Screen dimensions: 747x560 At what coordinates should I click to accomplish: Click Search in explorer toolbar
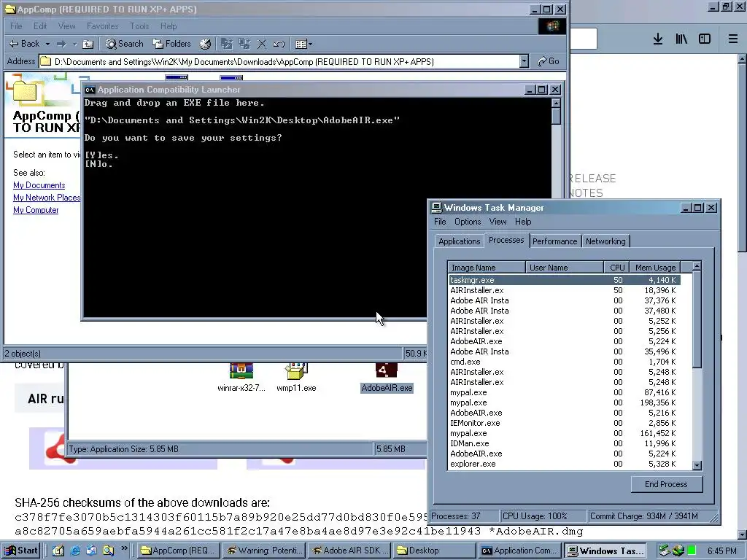point(124,44)
